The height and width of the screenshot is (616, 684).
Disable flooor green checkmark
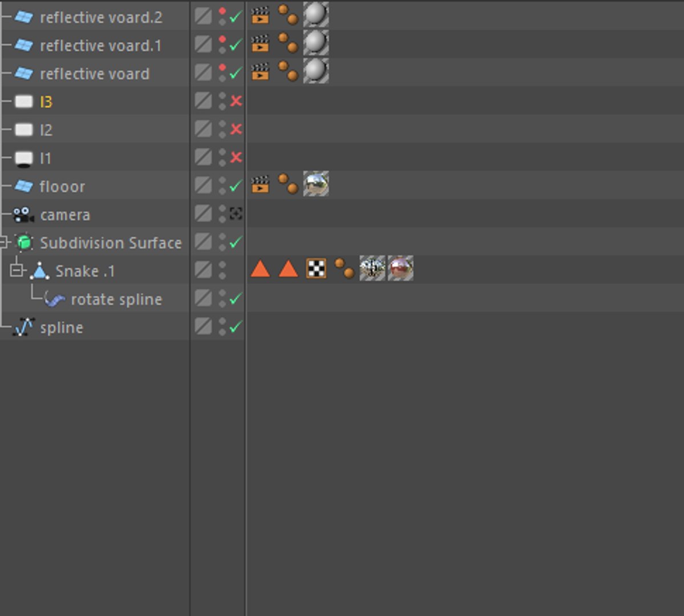pyautogui.click(x=236, y=186)
